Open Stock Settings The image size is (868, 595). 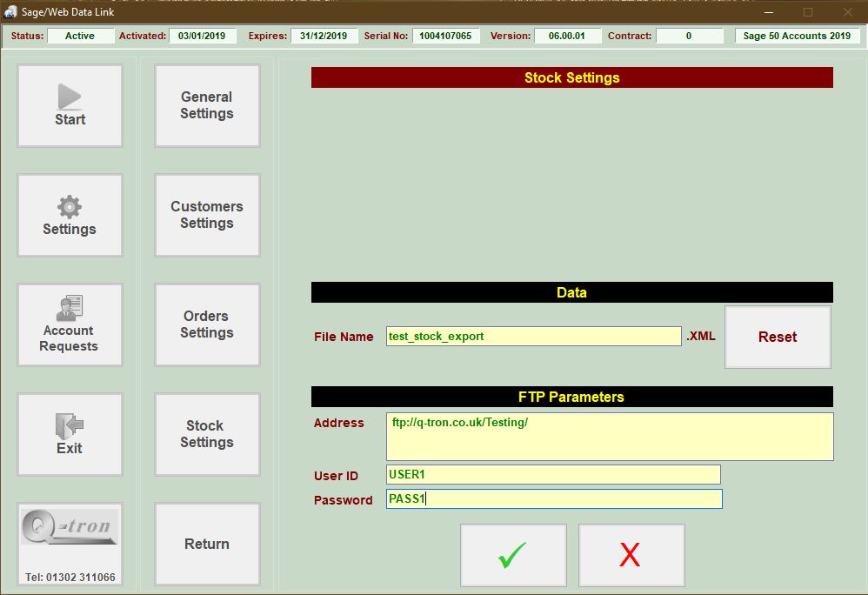click(207, 434)
